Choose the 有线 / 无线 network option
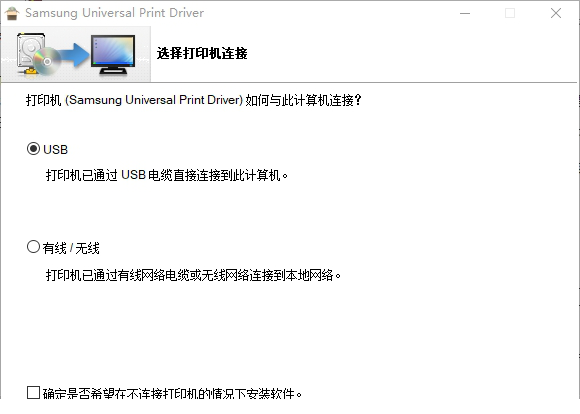580x414 pixels. pyautogui.click(x=33, y=247)
